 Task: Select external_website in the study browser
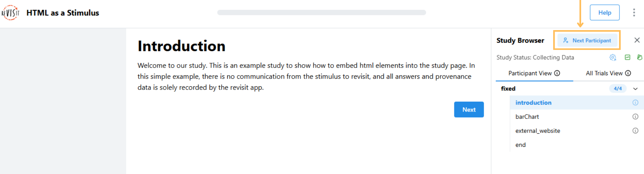(537, 131)
